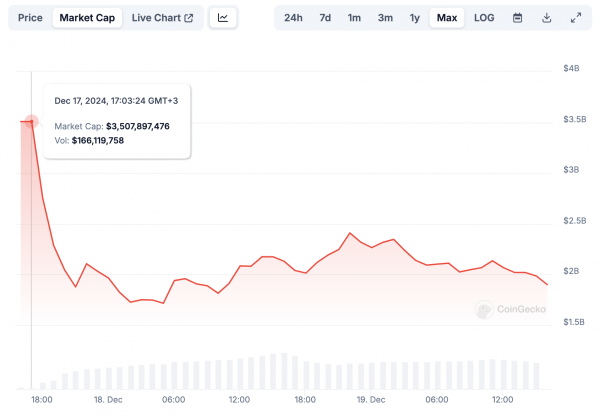Select the 3m time range

385,18
